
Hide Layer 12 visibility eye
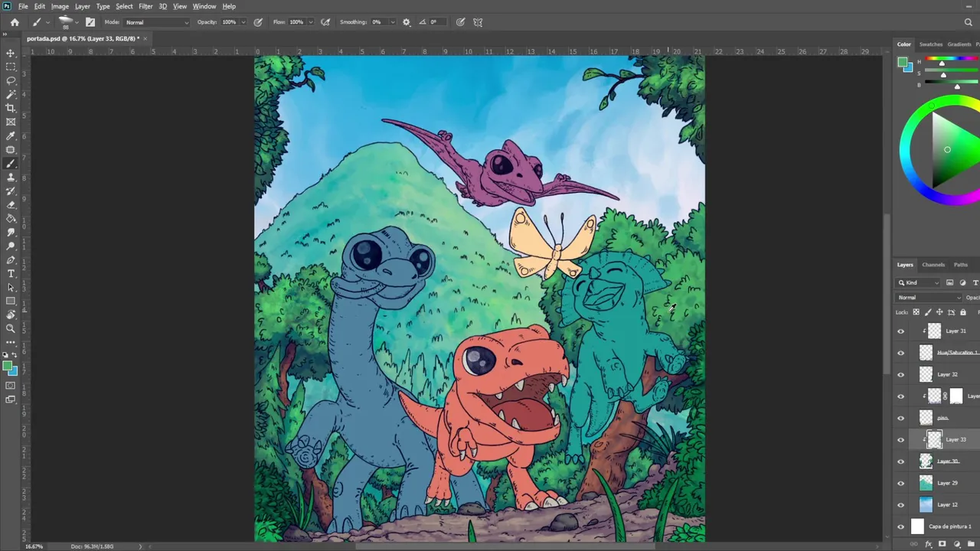pyautogui.click(x=900, y=505)
